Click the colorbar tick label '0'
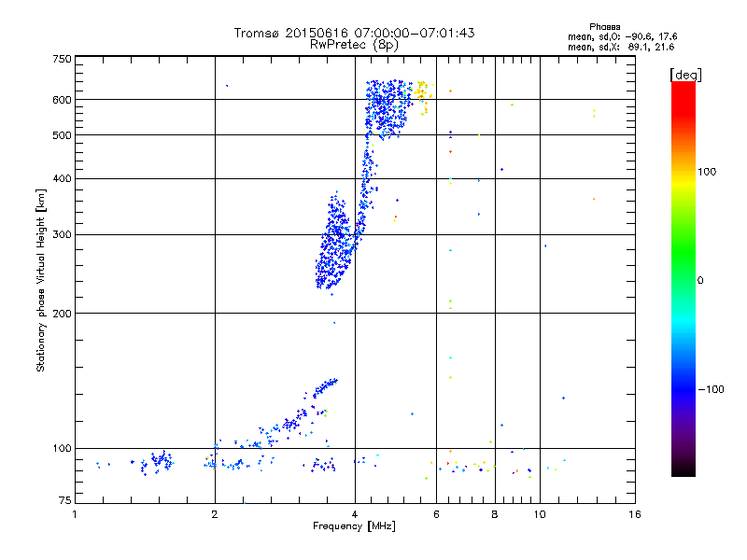Image resolution: width=747 pixels, height=560 pixels. click(x=700, y=281)
